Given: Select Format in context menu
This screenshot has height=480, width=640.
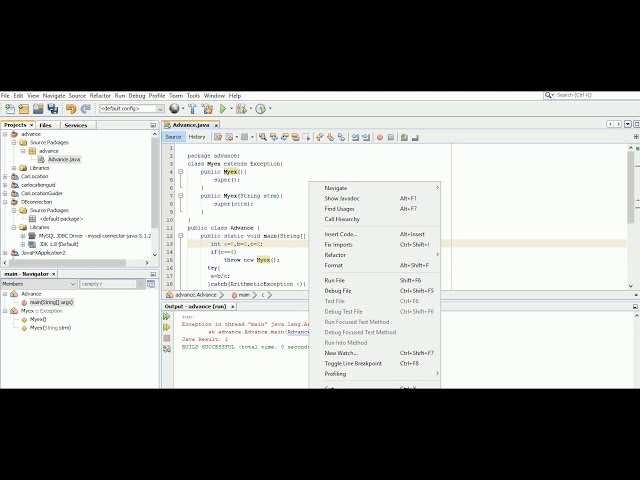Looking at the screenshot, I should point(374,265).
